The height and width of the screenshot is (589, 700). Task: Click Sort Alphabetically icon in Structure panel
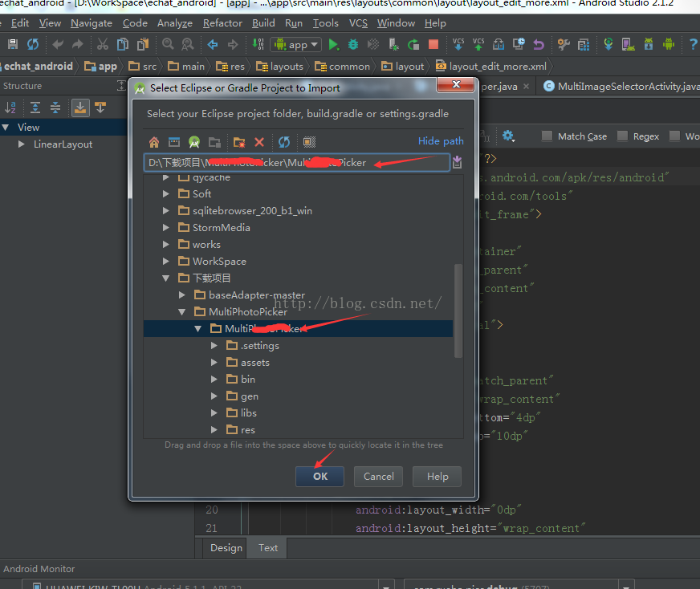[x=10, y=108]
